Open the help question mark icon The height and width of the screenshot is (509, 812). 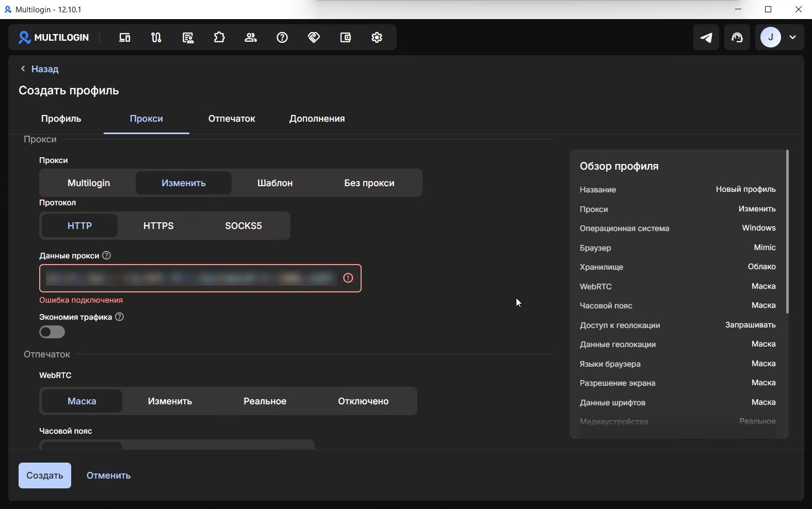pyautogui.click(x=282, y=37)
